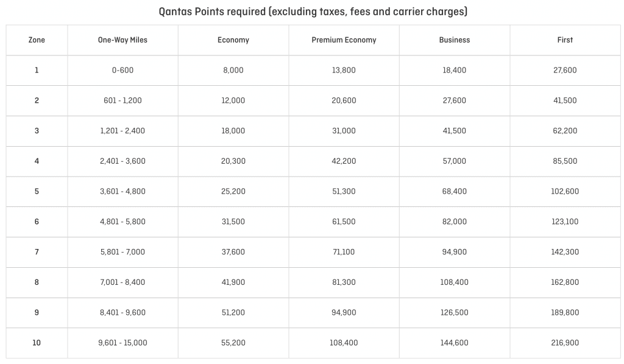The image size is (624, 364).
Task: Select the 0-600 miles cell
Action: [x=122, y=71]
